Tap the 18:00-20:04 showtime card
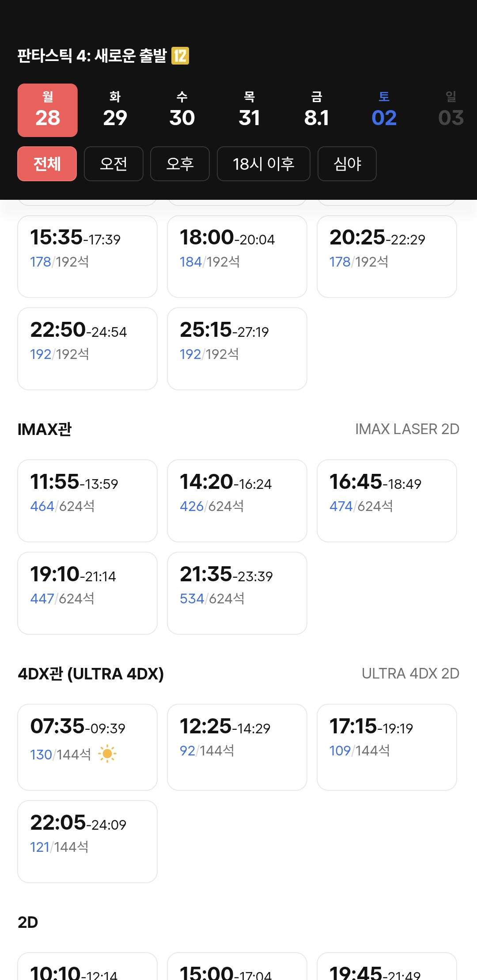The height and width of the screenshot is (980, 477). tap(237, 256)
